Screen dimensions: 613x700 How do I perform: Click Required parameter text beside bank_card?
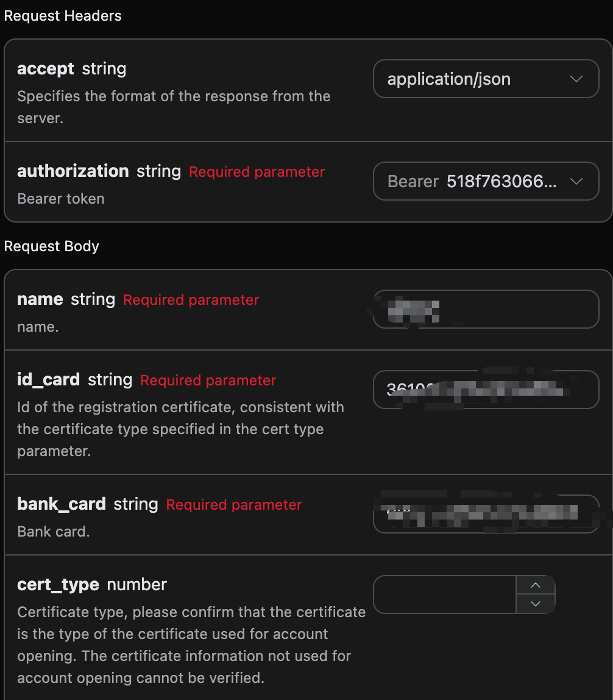234,505
